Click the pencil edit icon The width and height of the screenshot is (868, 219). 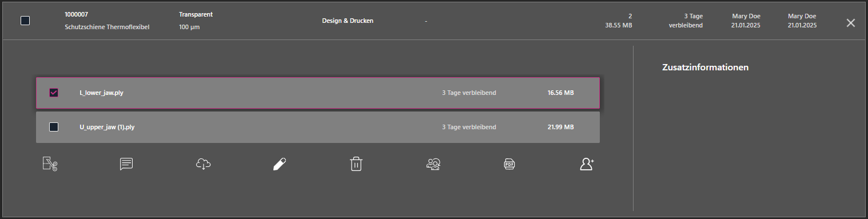[279, 164]
